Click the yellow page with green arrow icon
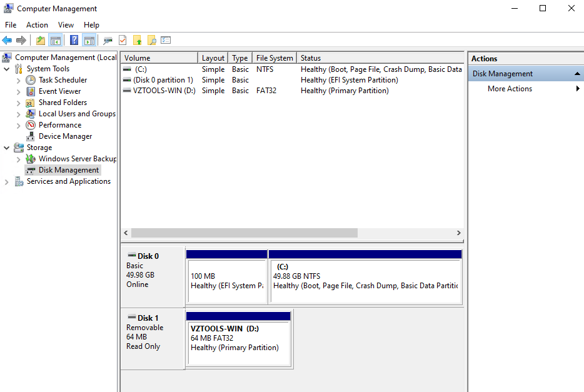This screenshot has width=584, height=392. point(138,40)
